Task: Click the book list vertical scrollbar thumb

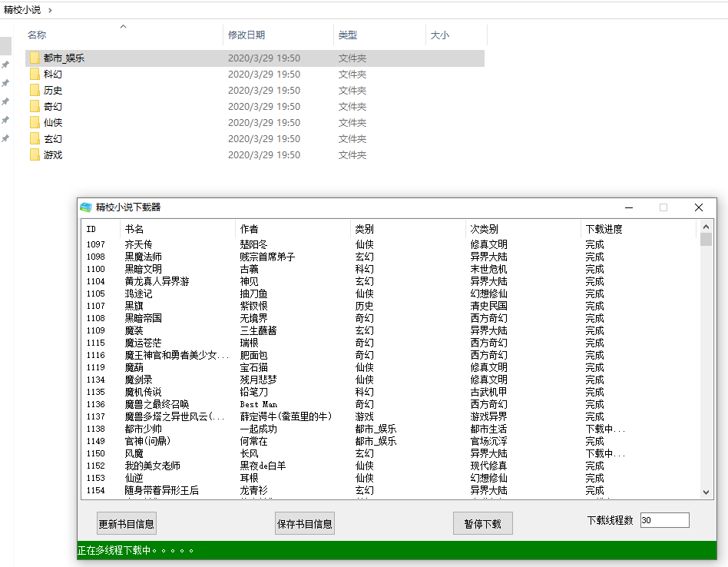Action: coord(706,240)
